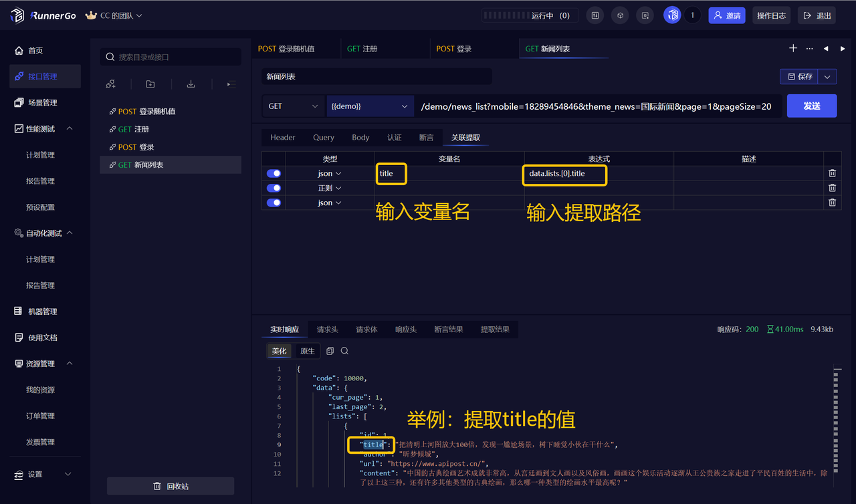The width and height of the screenshot is (856, 504).
Task: Toggle the switch on the third extraction row
Action: [274, 203]
